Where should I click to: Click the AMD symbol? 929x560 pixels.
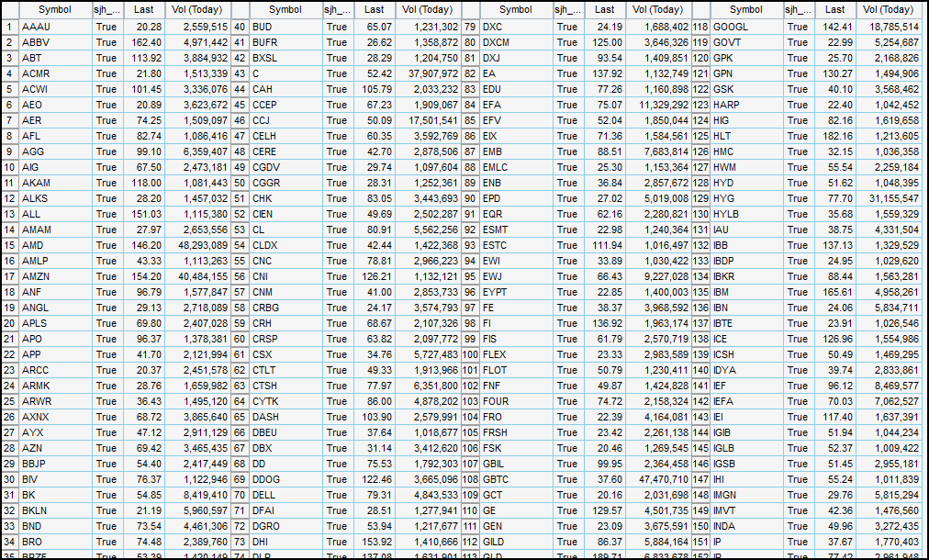[x=55, y=245]
